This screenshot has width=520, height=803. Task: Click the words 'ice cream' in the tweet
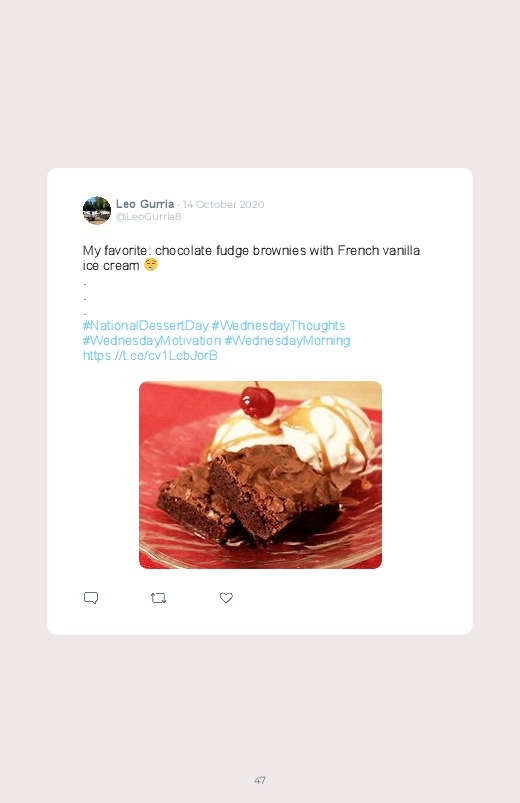pos(111,266)
